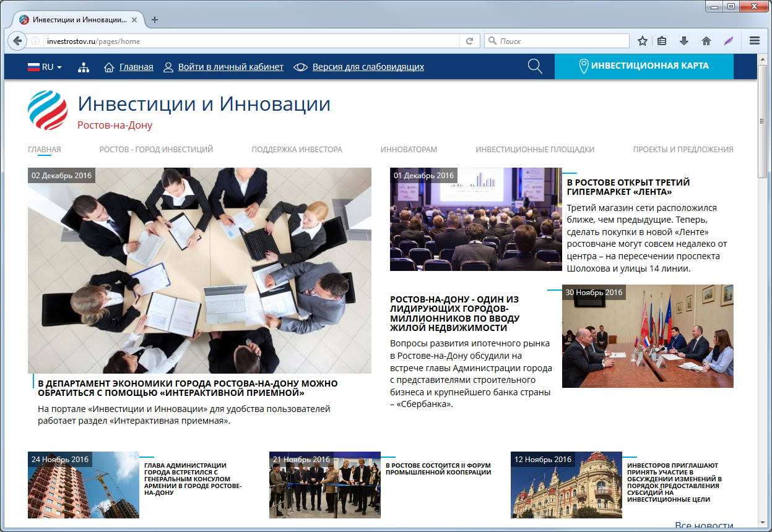Open headline about «Интерактивной приемной»
772x532 pixels.
point(188,388)
